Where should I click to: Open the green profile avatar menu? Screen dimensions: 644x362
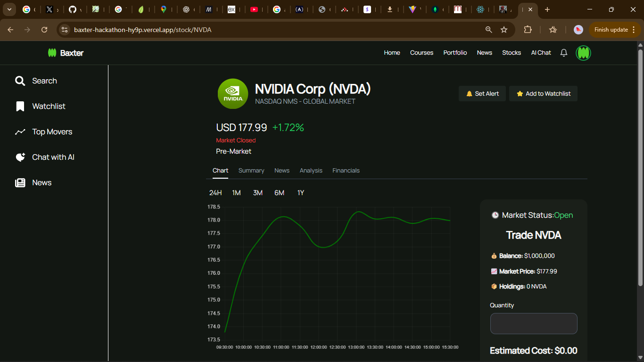[584, 53]
